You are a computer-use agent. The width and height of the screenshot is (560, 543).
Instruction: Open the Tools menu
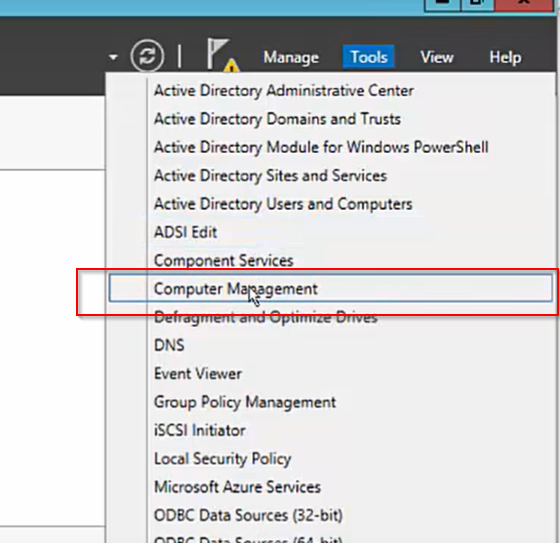click(x=368, y=57)
